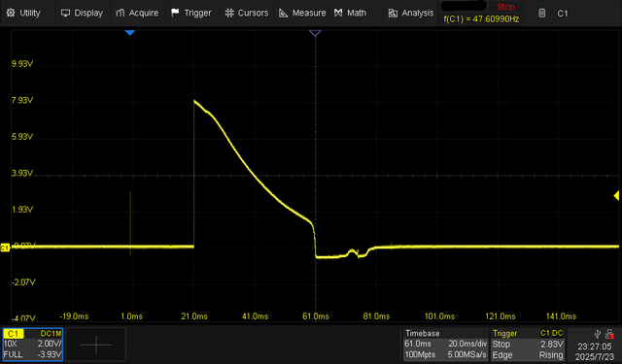The height and width of the screenshot is (364, 622).
Task: Open the C1 channel settings box
Action: 32,345
